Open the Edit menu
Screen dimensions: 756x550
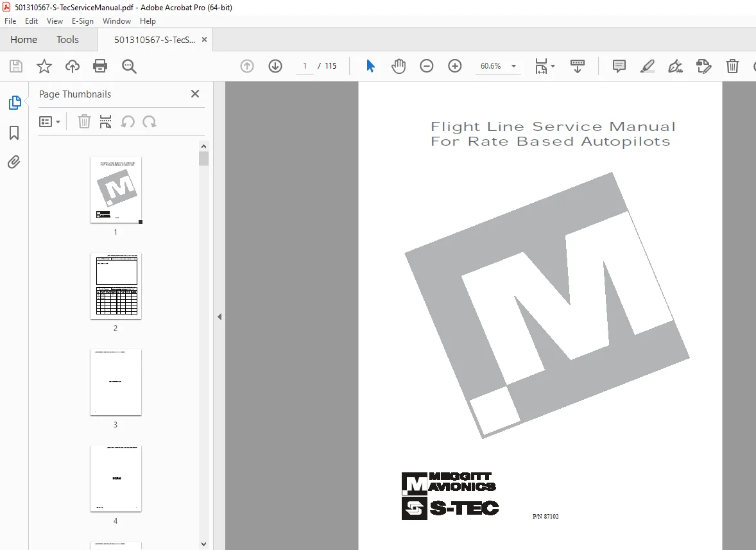(31, 21)
